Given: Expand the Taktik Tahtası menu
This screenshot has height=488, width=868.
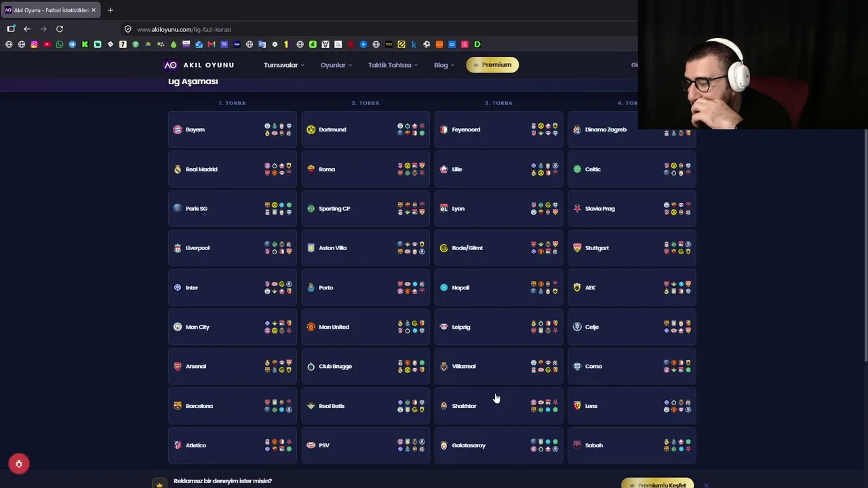Looking at the screenshot, I should 393,65.
